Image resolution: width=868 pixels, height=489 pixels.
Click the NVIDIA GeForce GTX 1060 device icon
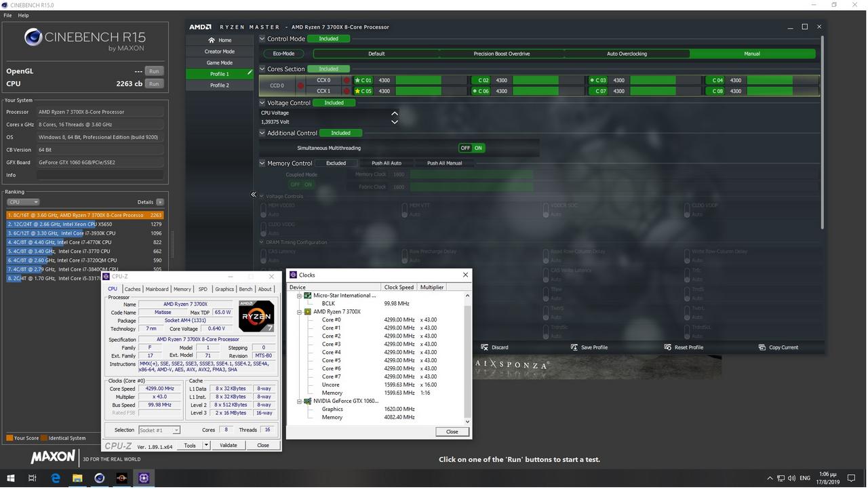click(307, 401)
